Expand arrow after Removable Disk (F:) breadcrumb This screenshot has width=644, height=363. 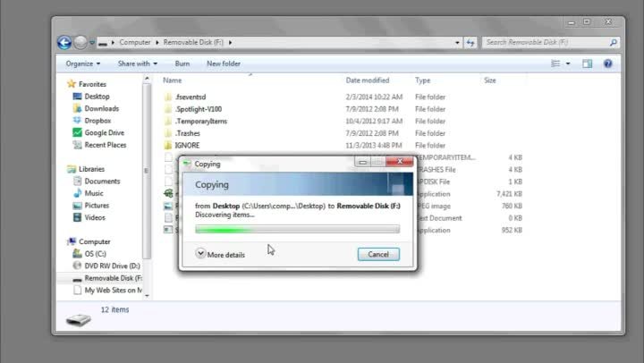coord(230,42)
